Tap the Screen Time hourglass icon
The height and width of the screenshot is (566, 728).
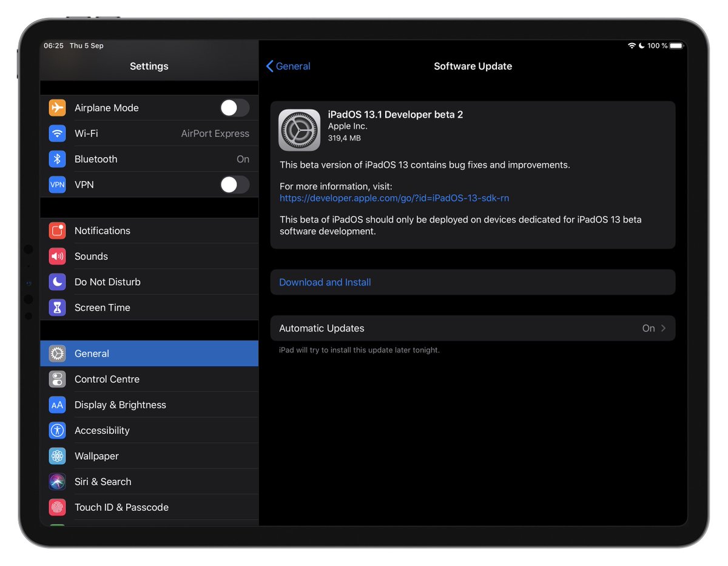coord(56,308)
